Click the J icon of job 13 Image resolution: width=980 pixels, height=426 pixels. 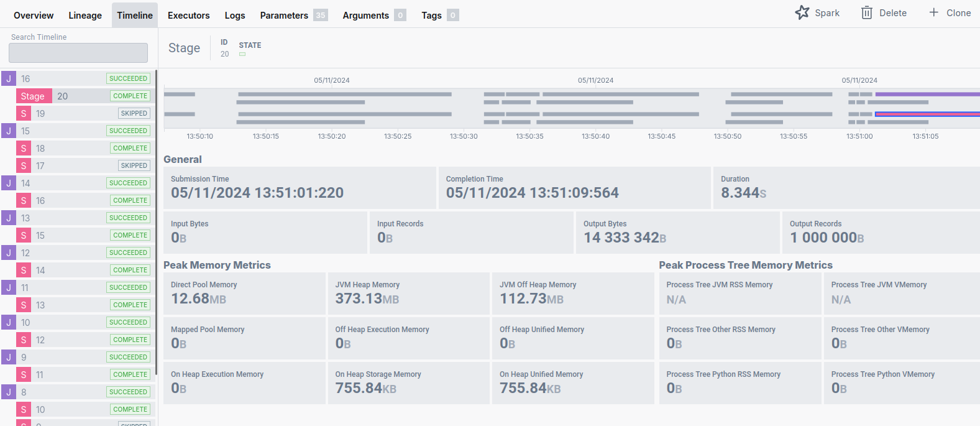point(9,218)
